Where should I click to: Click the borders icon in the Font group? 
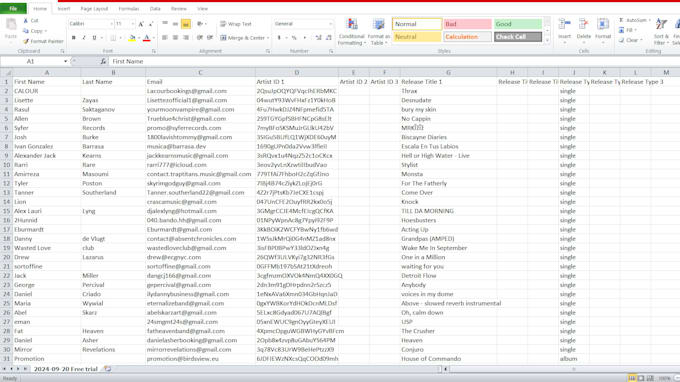113,38
